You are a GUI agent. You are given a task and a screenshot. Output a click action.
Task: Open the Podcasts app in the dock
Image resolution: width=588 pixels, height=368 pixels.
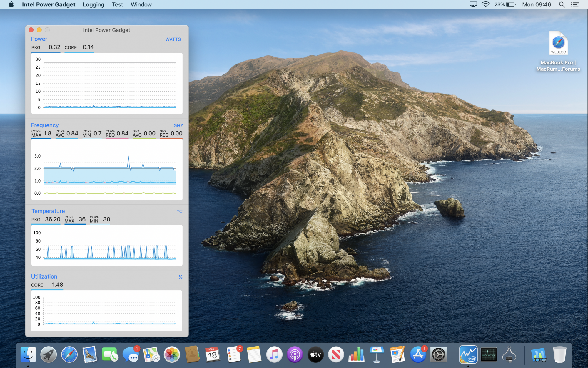(x=295, y=354)
